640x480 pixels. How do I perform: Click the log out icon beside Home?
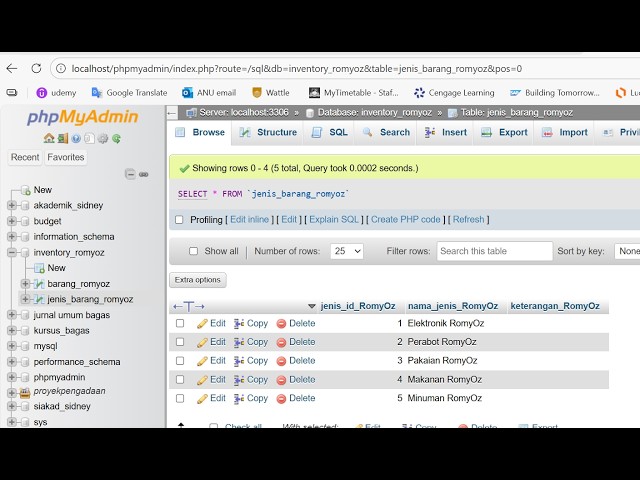[62, 138]
